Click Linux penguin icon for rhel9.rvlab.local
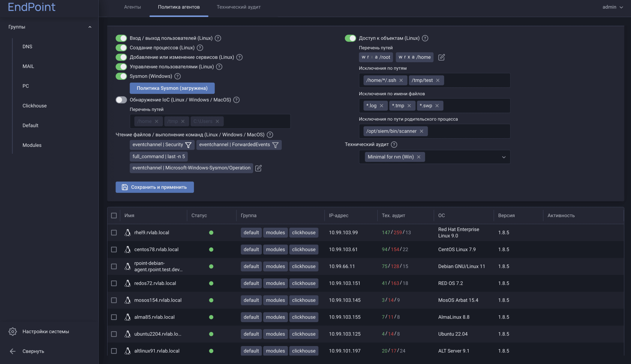 (x=127, y=233)
